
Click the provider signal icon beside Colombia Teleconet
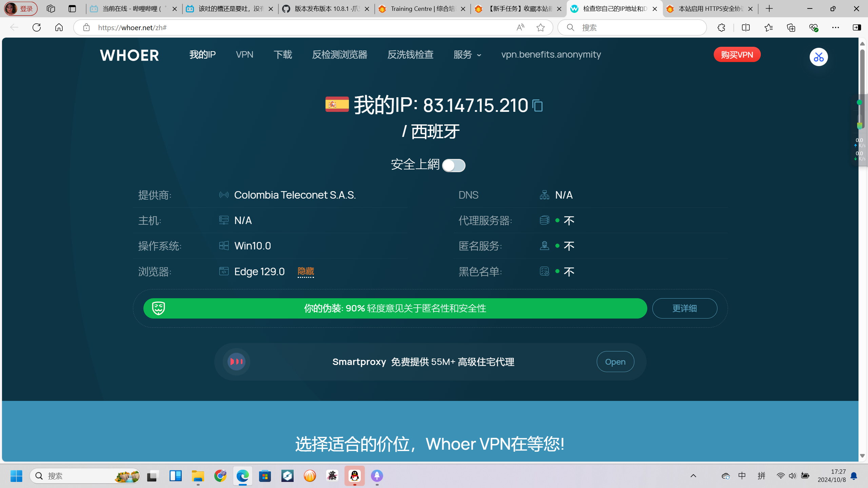coord(224,195)
